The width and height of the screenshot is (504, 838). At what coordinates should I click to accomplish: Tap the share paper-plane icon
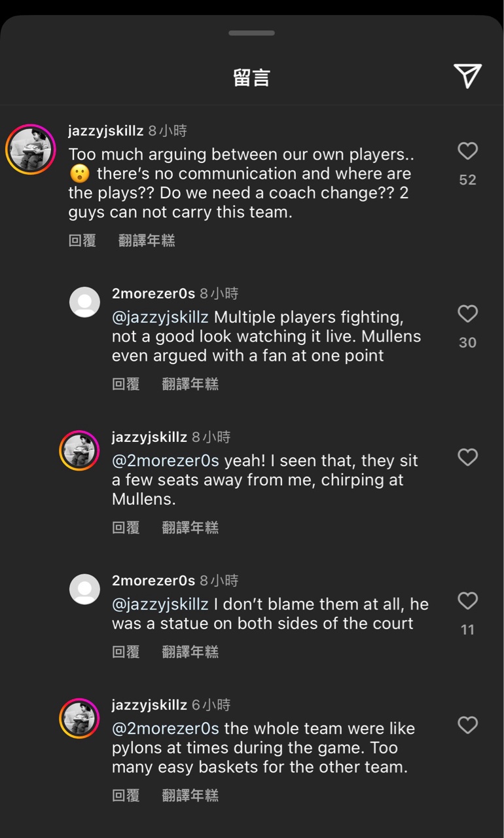pyautogui.click(x=467, y=76)
